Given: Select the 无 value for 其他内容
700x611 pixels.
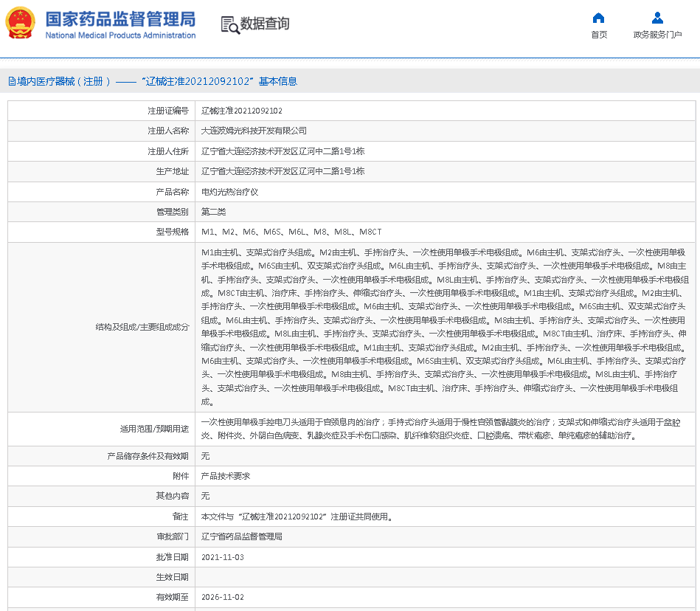Looking at the screenshot, I should 205,496.
